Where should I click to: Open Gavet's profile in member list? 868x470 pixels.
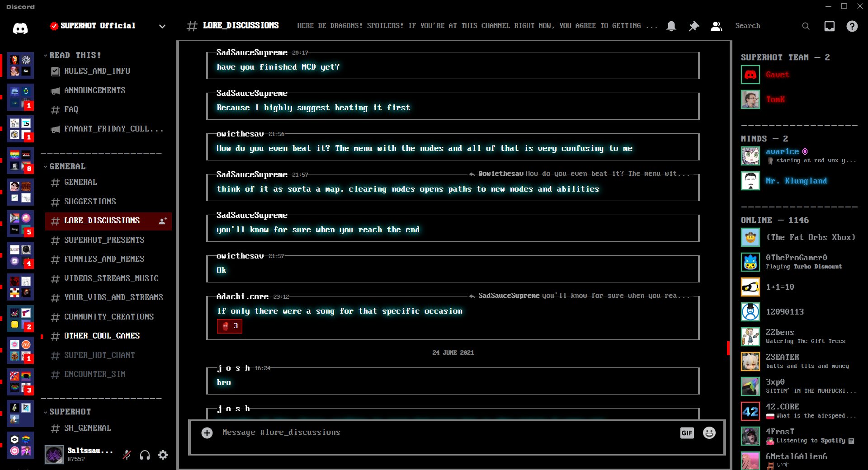[x=777, y=75]
